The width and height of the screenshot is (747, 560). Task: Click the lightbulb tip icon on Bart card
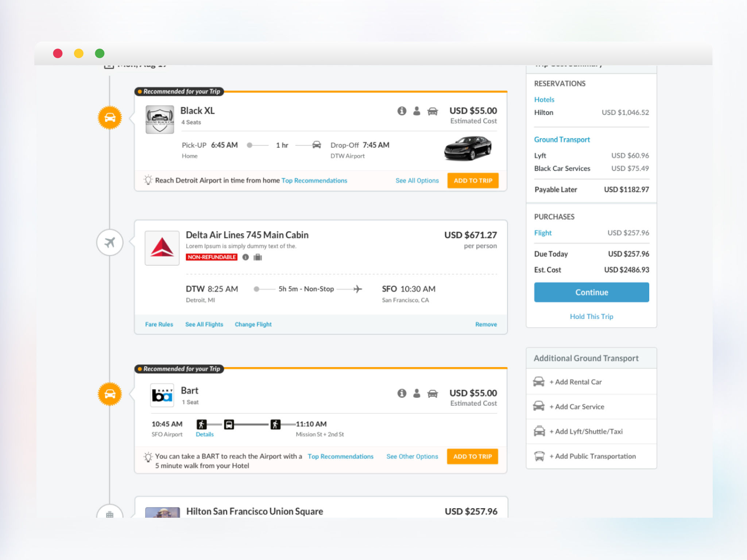tap(148, 457)
